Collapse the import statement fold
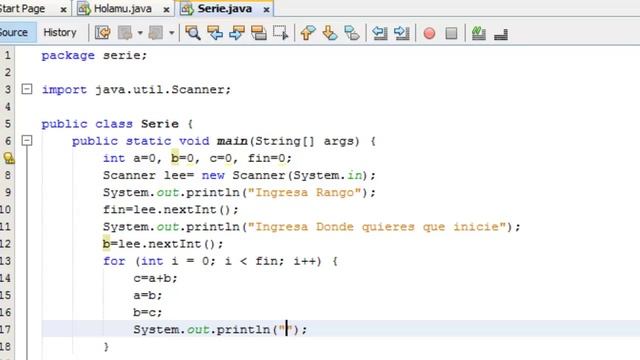 [x=27, y=89]
